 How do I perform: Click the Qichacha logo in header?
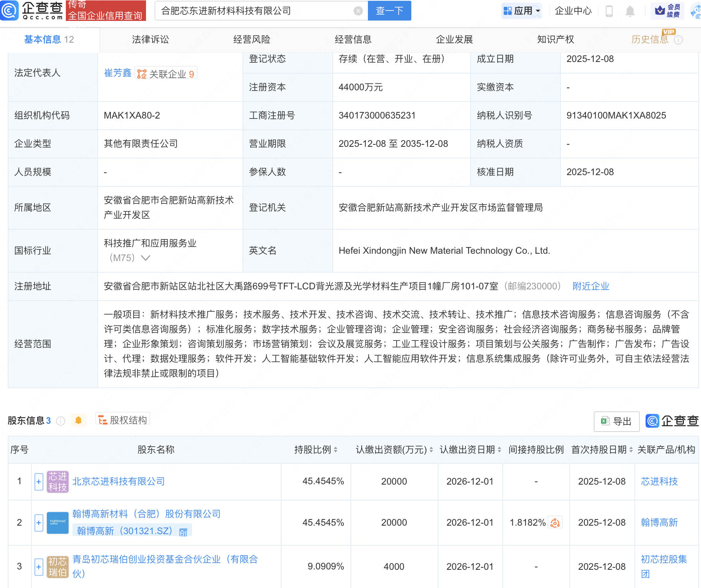tap(32, 10)
